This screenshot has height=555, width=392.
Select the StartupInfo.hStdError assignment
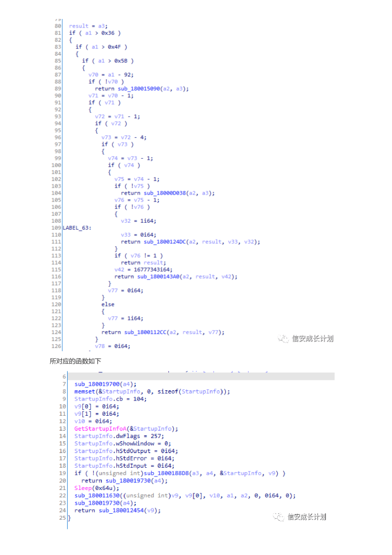[125, 459]
